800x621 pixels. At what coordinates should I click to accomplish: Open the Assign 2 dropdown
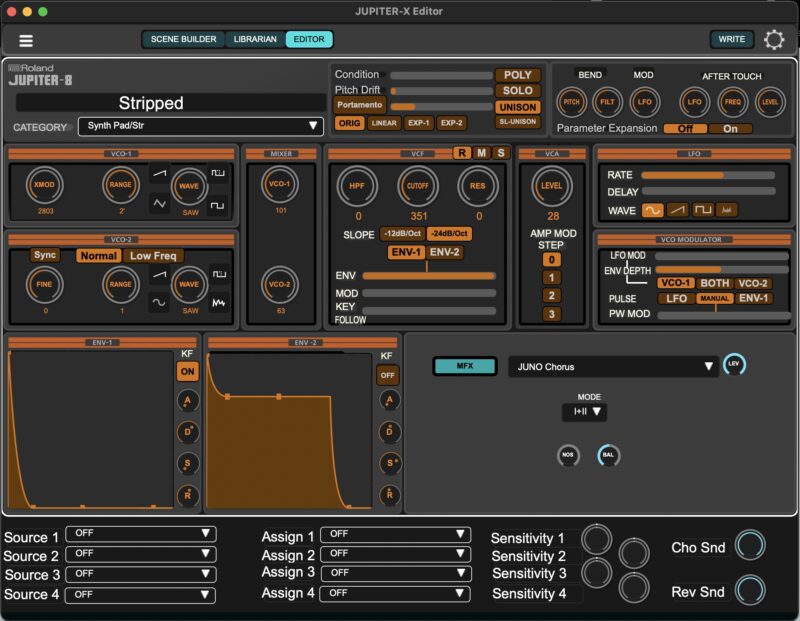[395, 553]
